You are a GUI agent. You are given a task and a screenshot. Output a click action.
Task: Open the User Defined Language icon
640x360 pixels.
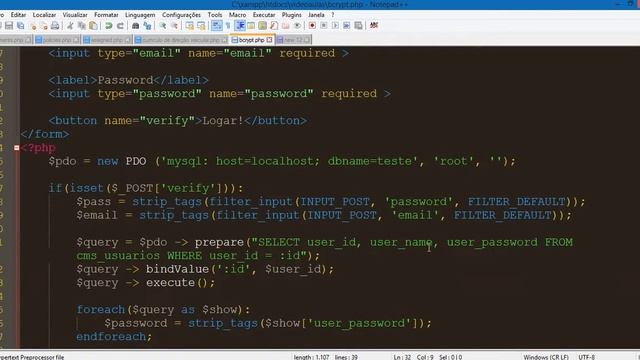point(251,25)
